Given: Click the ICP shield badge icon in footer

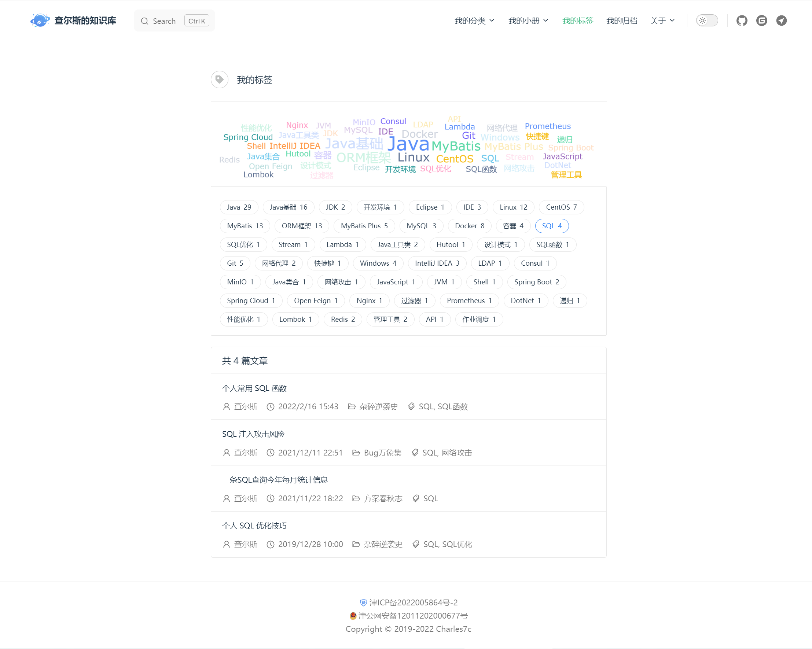Looking at the screenshot, I should coord(363,602).
